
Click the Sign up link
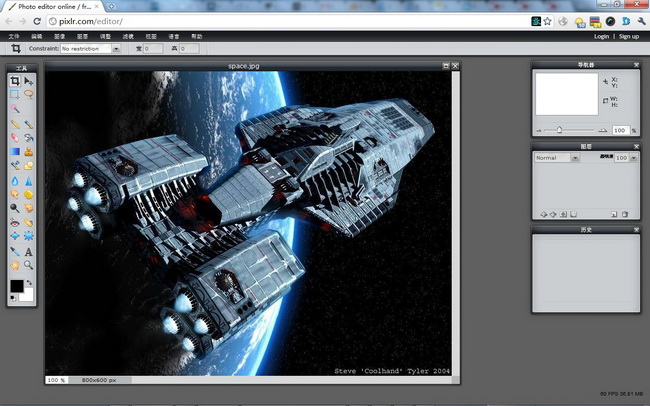click(628, 36)
